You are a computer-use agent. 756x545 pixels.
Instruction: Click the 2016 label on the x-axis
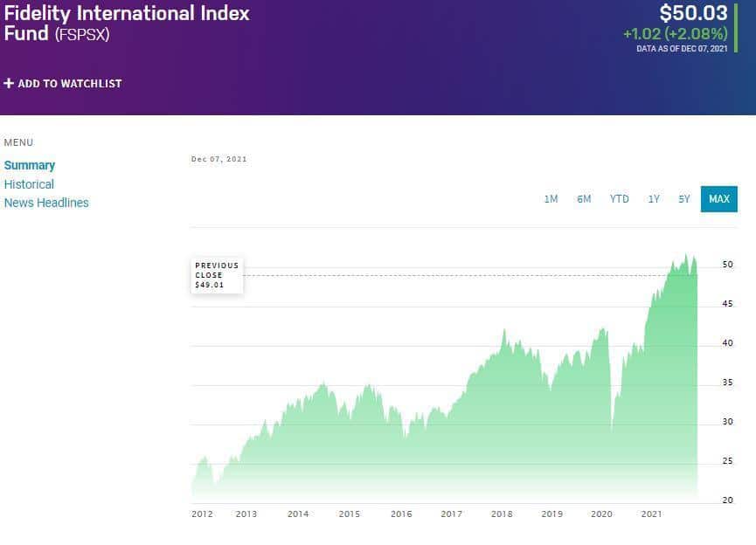[401, 514]
